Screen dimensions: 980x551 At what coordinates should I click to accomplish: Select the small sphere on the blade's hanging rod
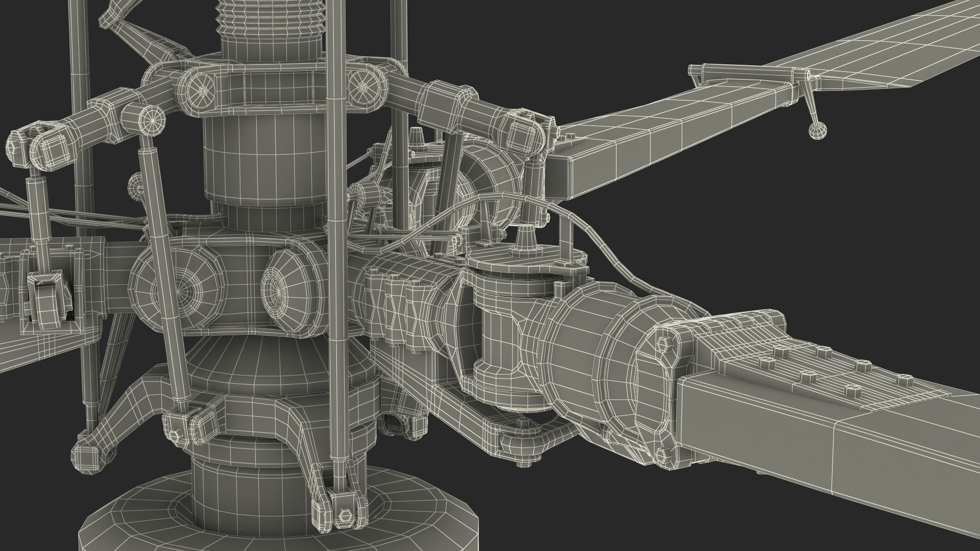(817, 131)
